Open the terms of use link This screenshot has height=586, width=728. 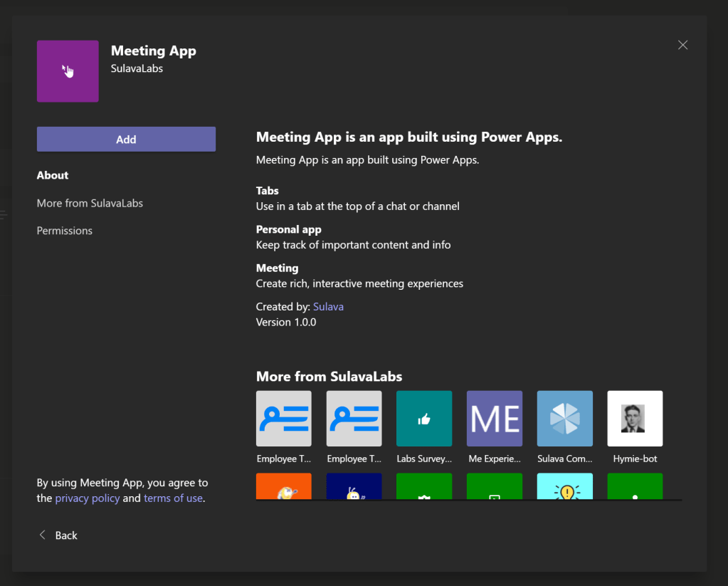coord(173,498)
